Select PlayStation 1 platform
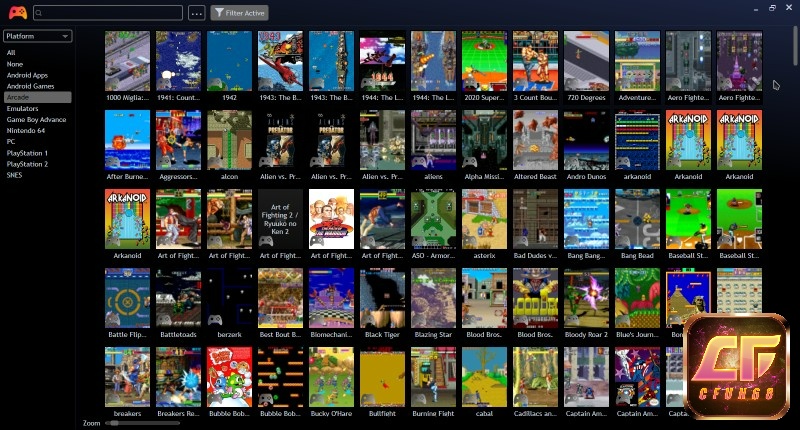 (27, 153)
